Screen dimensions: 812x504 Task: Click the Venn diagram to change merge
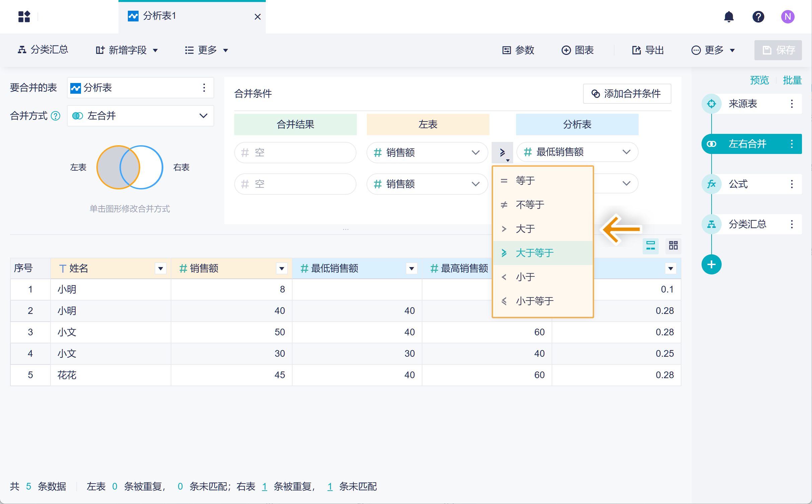click(130, 167)
